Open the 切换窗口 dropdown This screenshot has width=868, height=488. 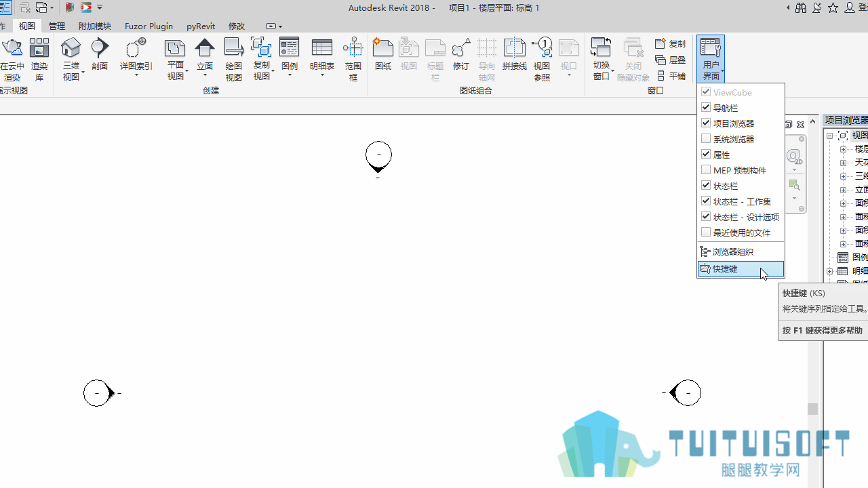click(x=601, y=59)
